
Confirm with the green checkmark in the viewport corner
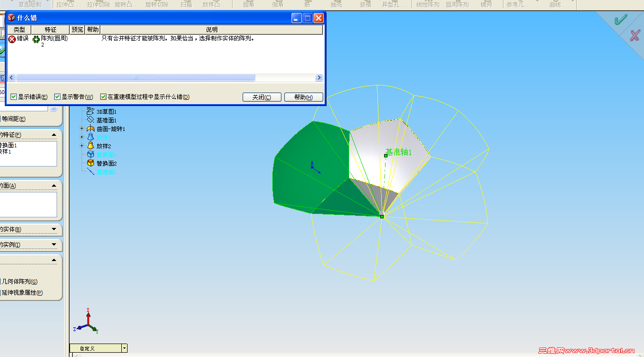(621, 19)
